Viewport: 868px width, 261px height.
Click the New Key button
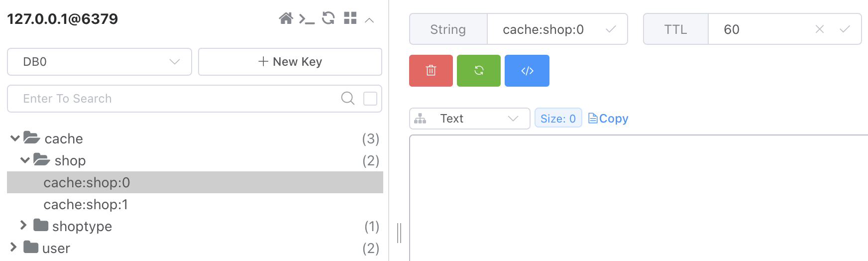[x=290, y=62]
